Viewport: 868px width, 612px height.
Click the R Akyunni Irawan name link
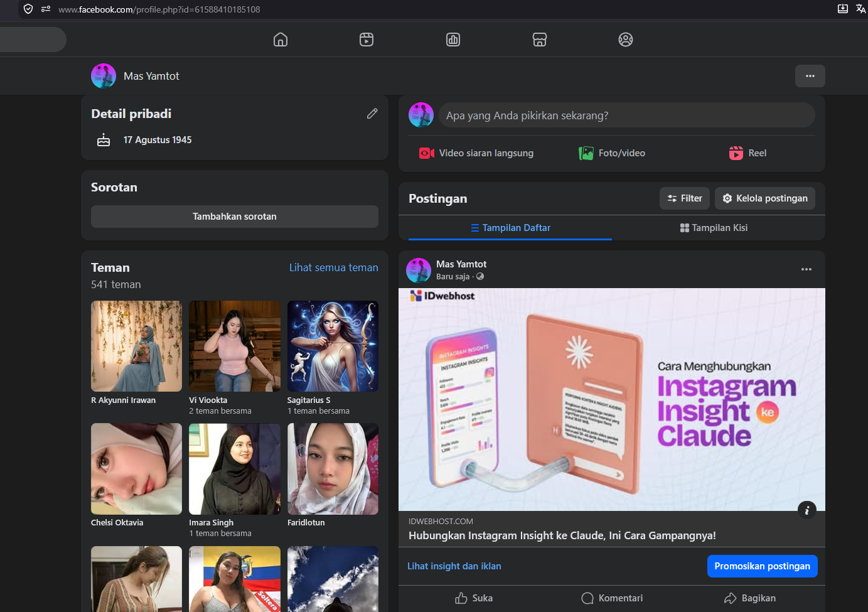click(x=124, y=400)
